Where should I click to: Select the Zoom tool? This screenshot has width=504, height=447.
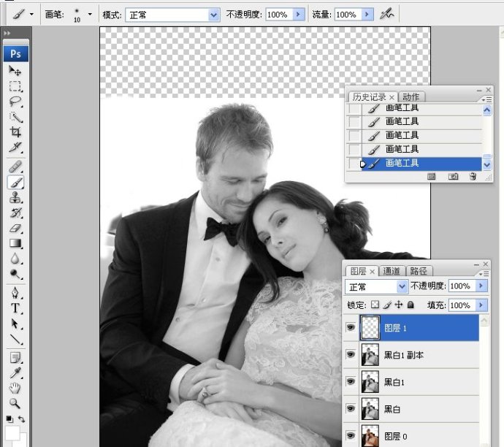coord(15,403)
